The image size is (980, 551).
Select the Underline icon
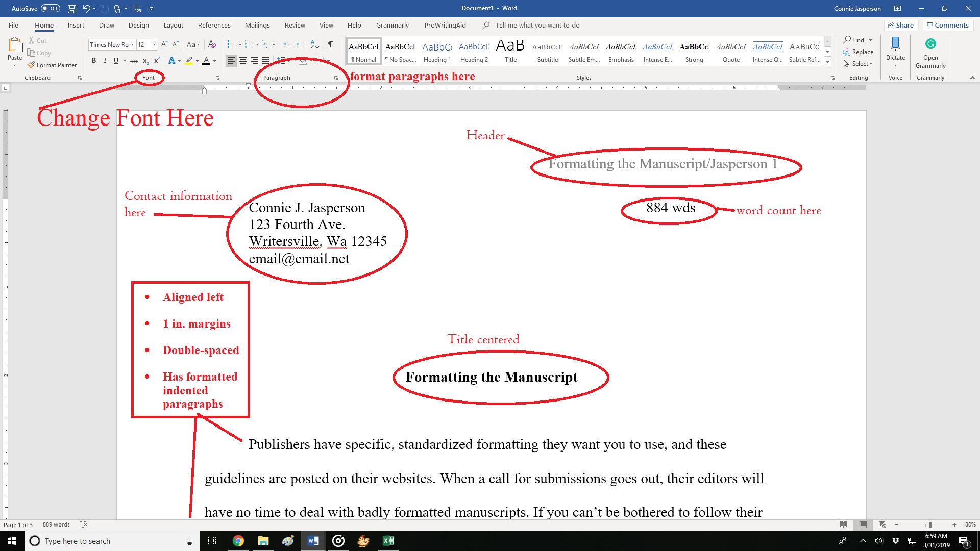(116, 60)
